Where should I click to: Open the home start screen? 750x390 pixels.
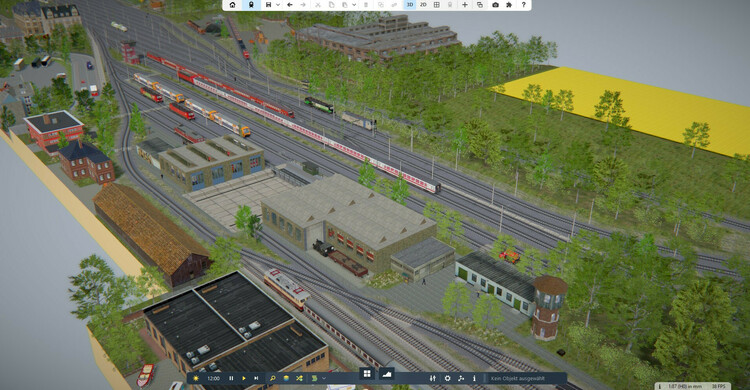coord(232,5)
